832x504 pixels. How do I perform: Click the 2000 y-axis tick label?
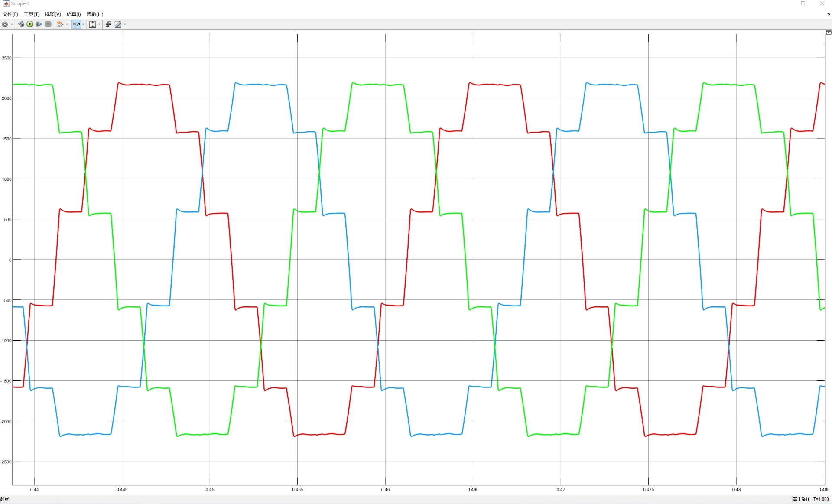6,98
